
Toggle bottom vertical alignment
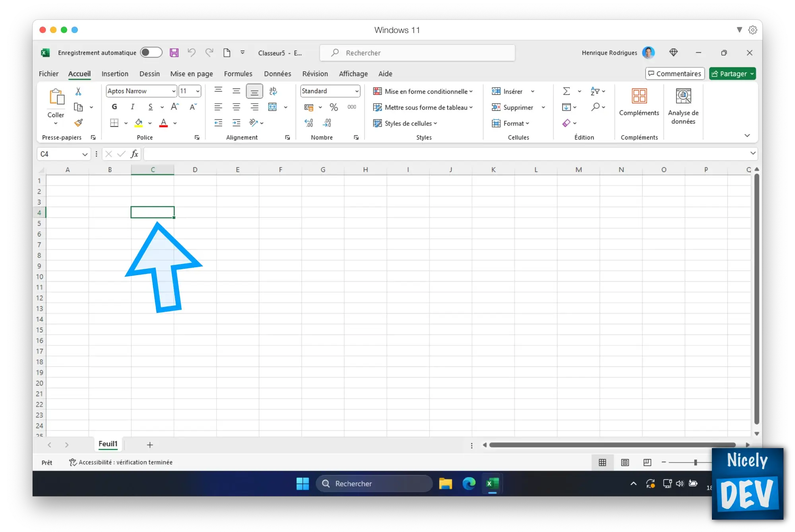[254, 91]
